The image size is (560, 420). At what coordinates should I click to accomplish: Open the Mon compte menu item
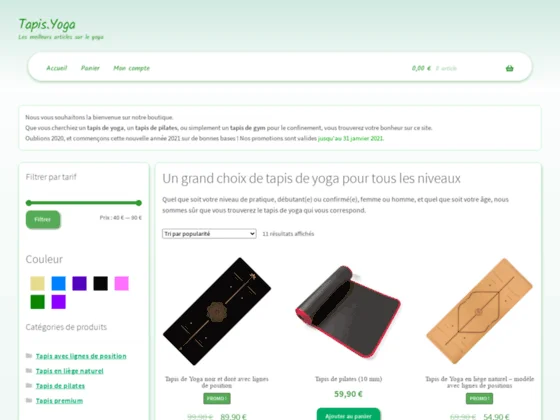pyautogui.click(x=131, y=68)
